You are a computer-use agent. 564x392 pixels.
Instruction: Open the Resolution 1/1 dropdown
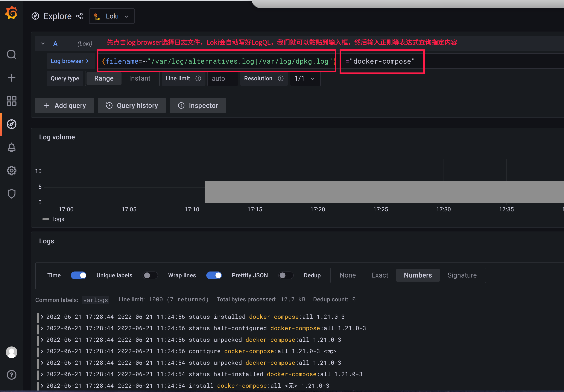coord(305,79)
